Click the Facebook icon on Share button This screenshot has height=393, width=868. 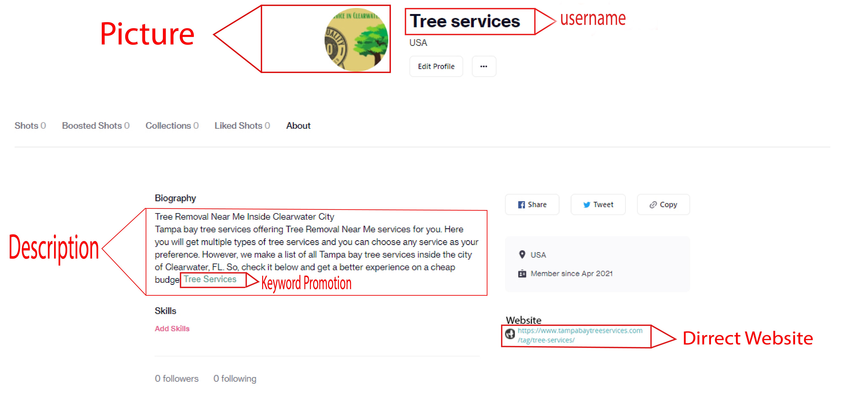pos(521,205)
